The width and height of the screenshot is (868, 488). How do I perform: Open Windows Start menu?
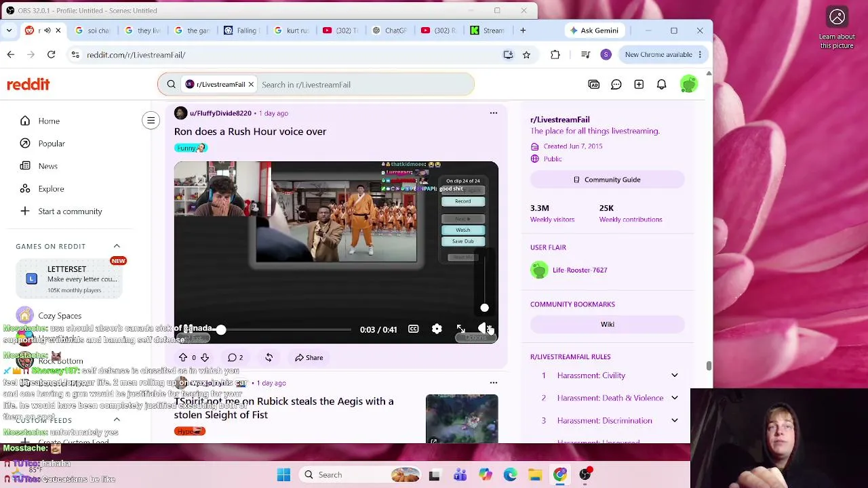tap(283, 475)
